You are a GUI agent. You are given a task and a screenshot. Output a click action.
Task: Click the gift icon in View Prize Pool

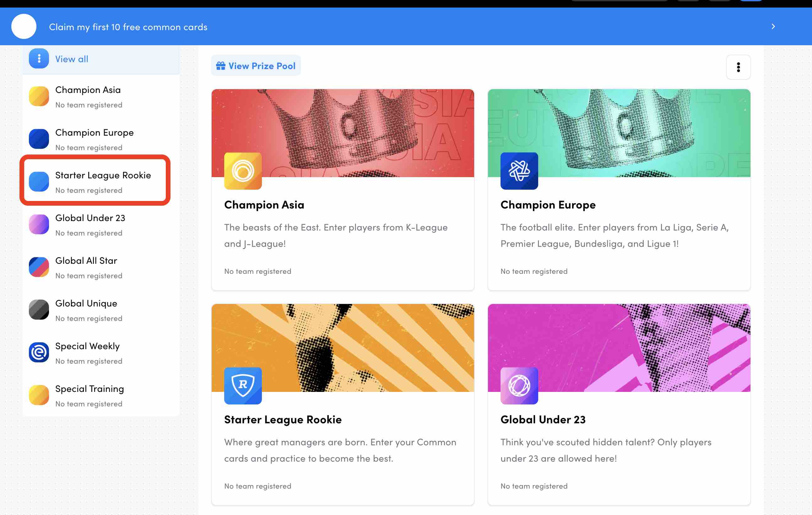220,66
